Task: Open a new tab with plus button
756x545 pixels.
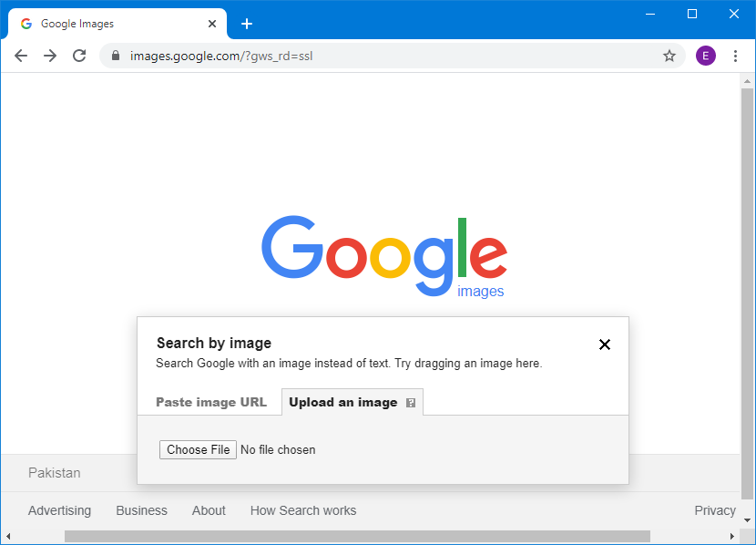Action: pyautogui.click(x=246, y=24)
